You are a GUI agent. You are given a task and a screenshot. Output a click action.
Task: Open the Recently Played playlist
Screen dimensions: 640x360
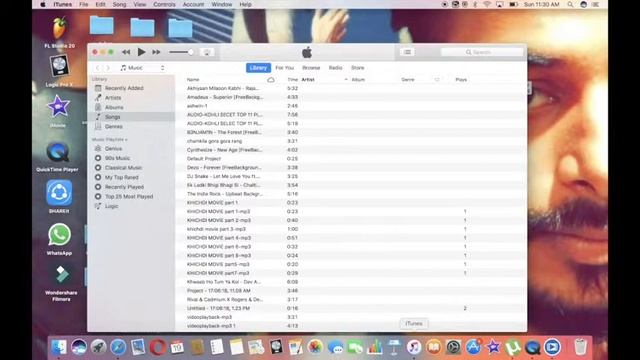pos(124,187)
